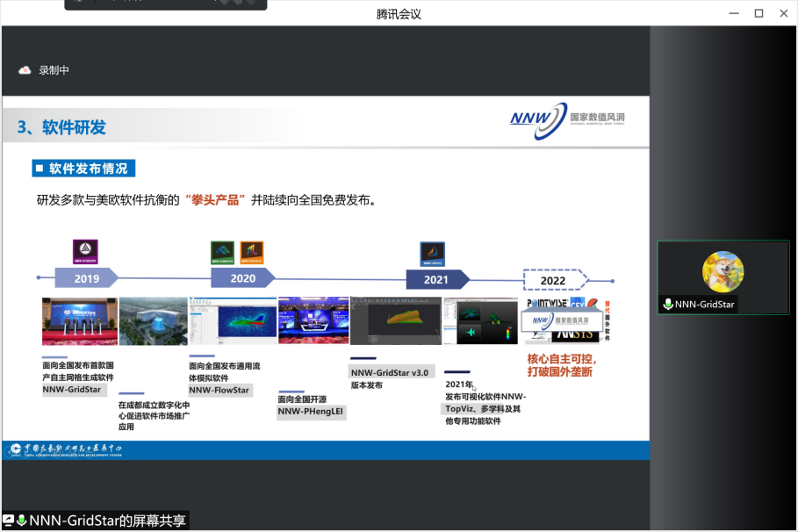798x532 pixels.
Task: Open the FlowStar simulation screenshot under 2020
Action: (x=231, y=321)
